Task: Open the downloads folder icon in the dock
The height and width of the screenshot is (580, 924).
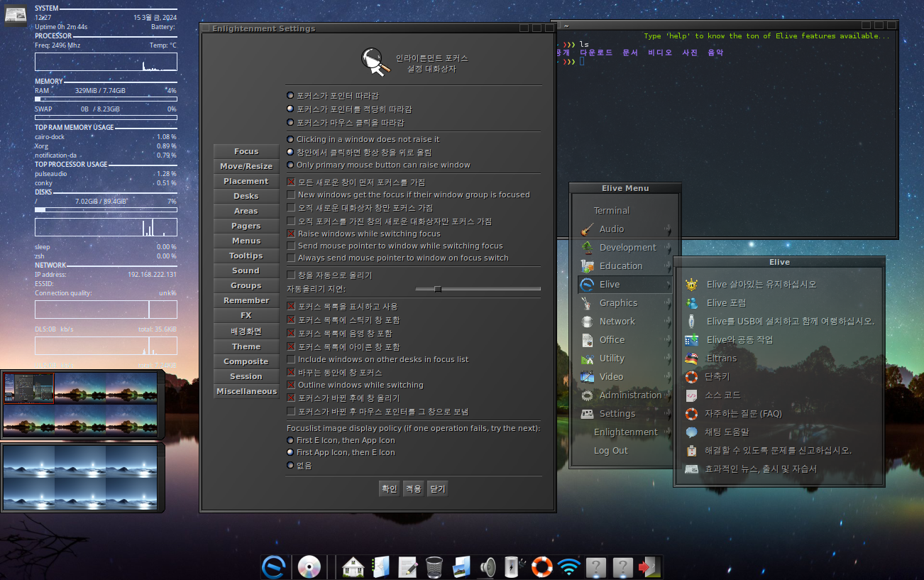Action: [380, 567]
